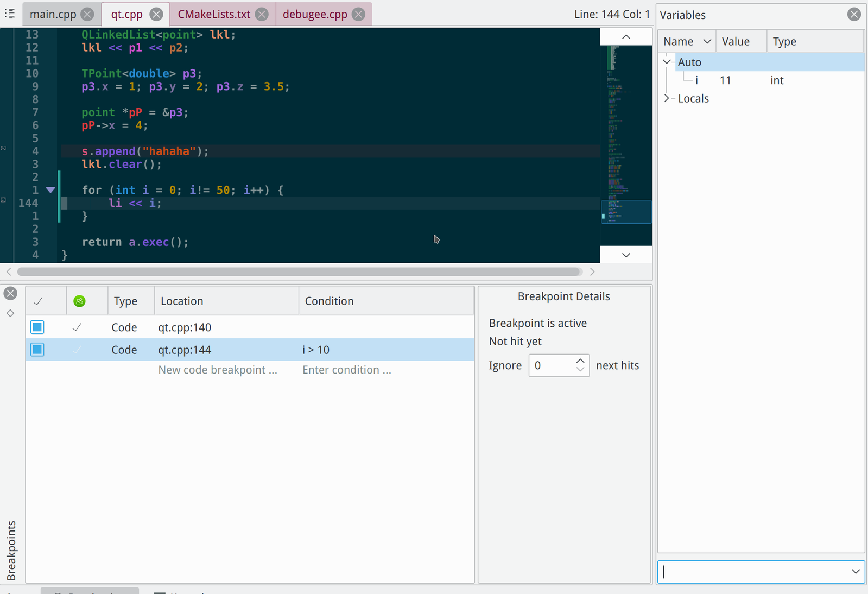
Task: Open the document list icon
Action: pos(10,14)
